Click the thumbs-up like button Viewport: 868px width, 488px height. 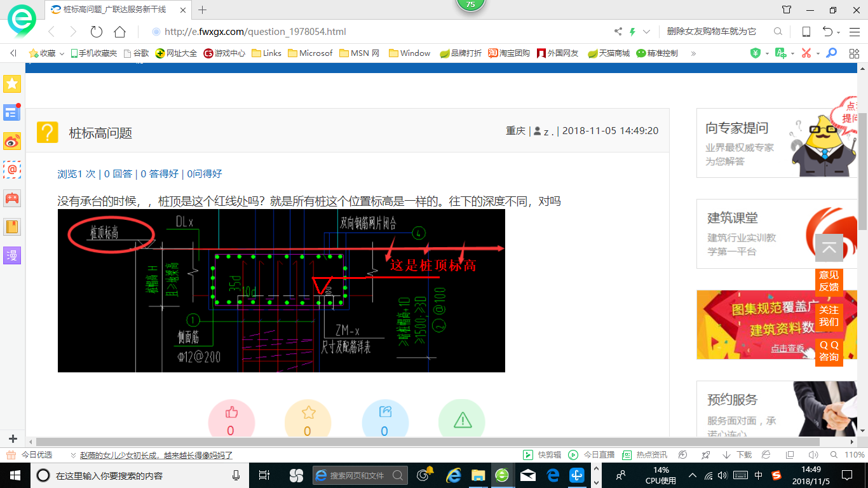(231, 419)
